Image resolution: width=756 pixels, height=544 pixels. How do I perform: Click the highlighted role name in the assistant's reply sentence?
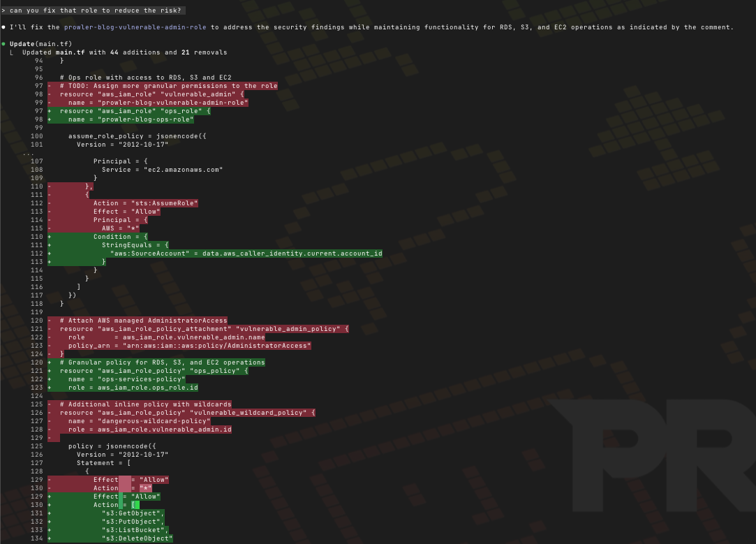coord(135,27)
